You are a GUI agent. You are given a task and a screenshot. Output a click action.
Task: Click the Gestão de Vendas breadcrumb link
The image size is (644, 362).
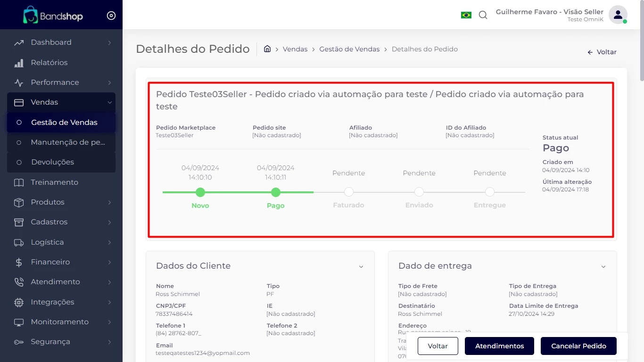click(x=349, y=49)
